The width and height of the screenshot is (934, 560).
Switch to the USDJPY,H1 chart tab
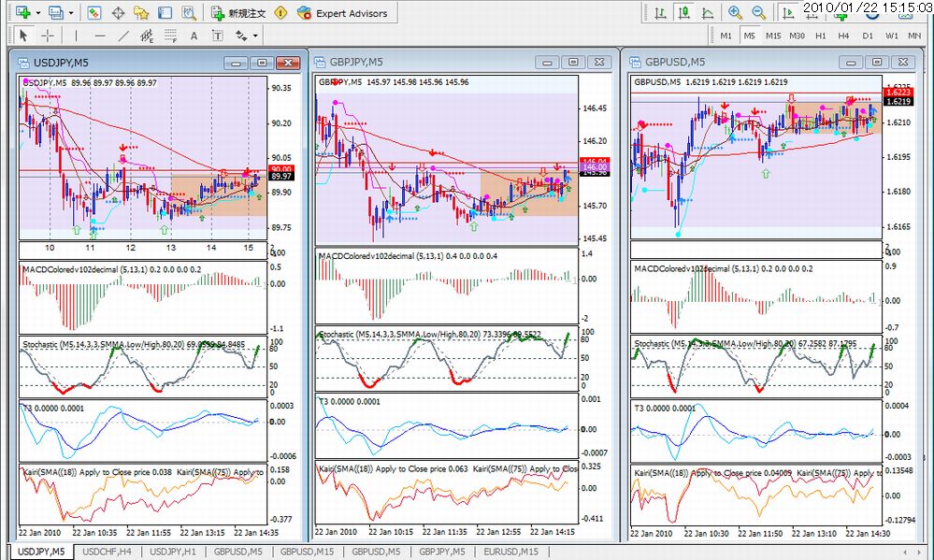pyautogui.click(x=173, y=552)
